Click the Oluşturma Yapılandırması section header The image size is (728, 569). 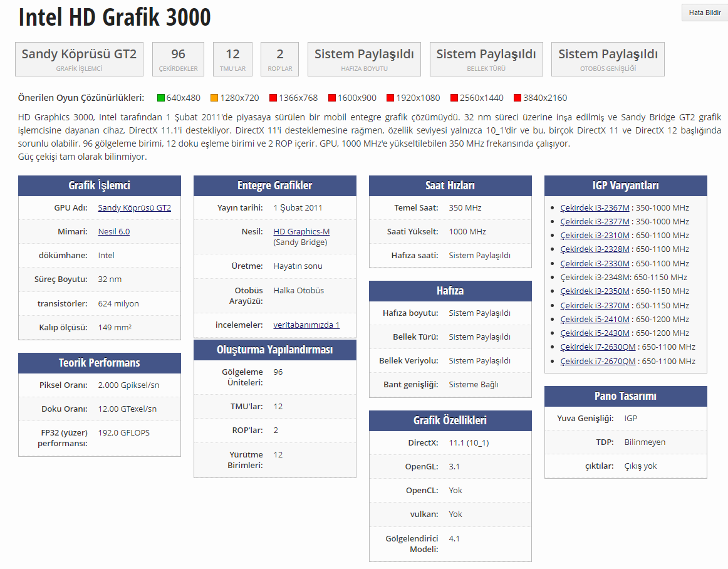pyautogui.click(x=275, y=350)
